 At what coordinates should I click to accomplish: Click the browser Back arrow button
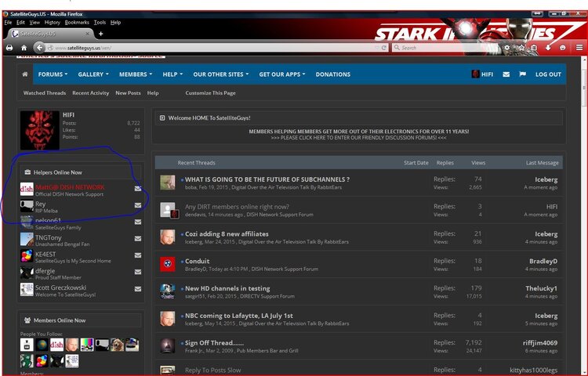click(39, 48)
